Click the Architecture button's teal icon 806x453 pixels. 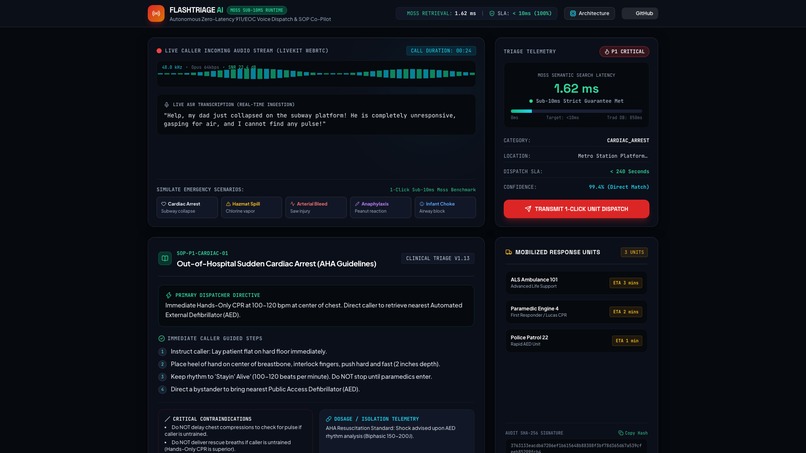point(573,13)
